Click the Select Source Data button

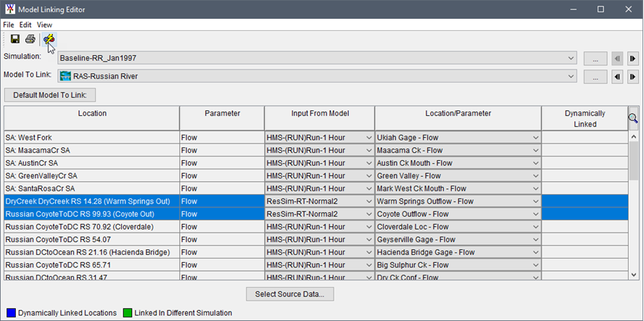pos(289,294)
